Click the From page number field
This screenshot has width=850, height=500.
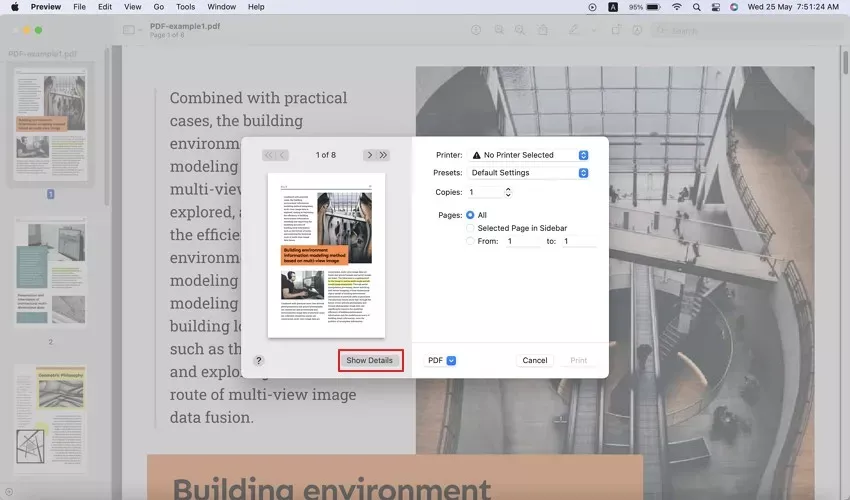point(522,241)
